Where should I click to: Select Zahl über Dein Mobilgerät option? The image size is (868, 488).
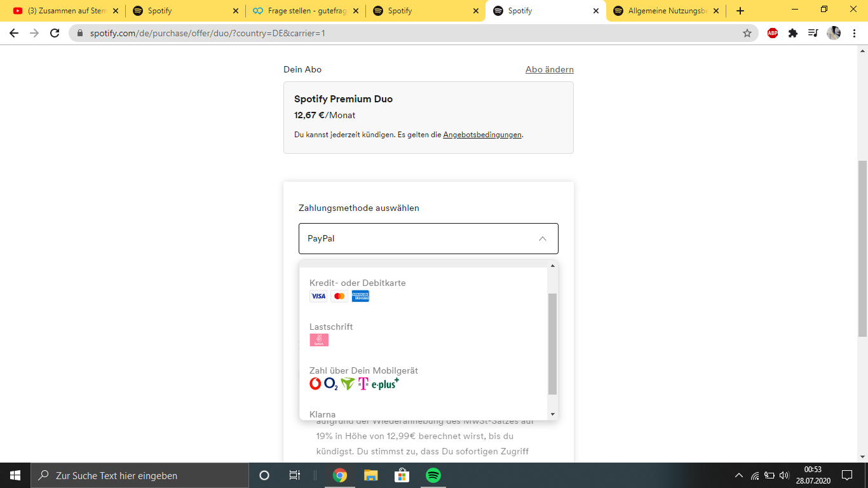pos(424,377)
